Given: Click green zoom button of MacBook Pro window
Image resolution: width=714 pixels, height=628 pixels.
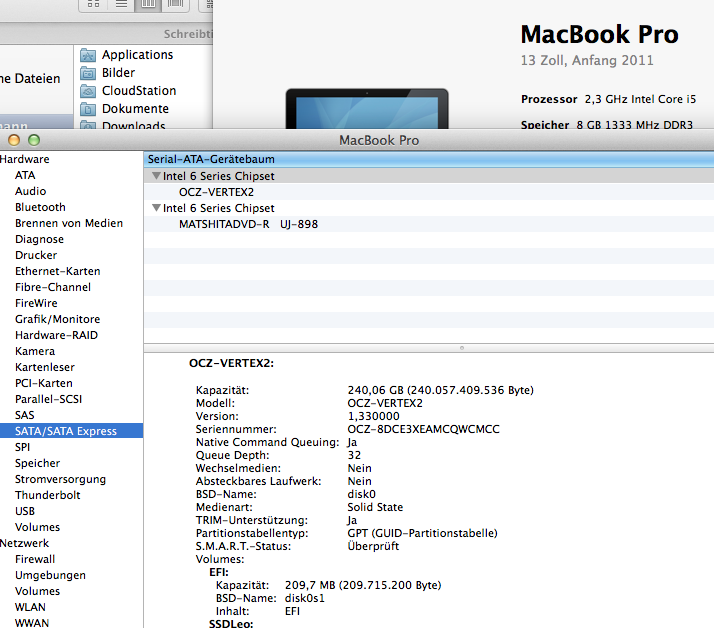Looking at the screenshot, I should pyautogui.click(x=34, y=140).
